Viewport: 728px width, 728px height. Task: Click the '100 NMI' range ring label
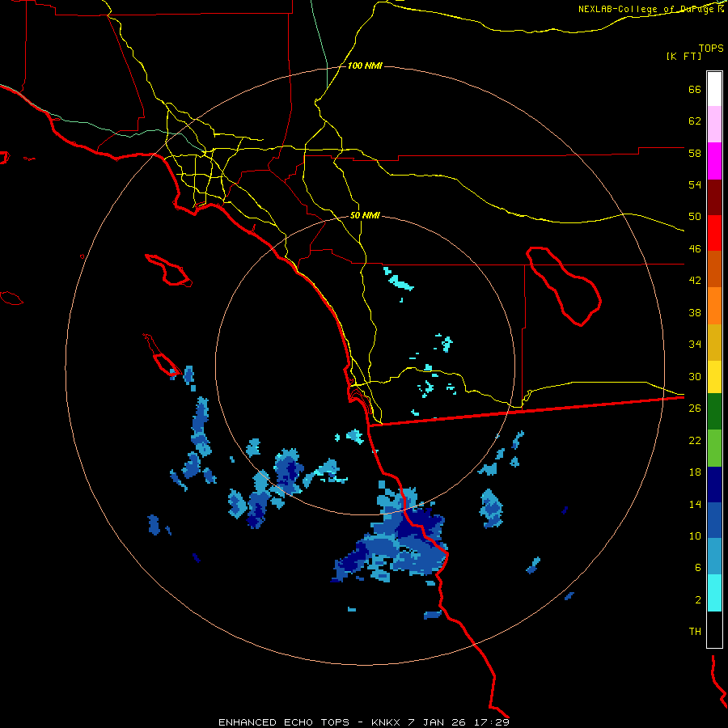[x=365, y=66]
